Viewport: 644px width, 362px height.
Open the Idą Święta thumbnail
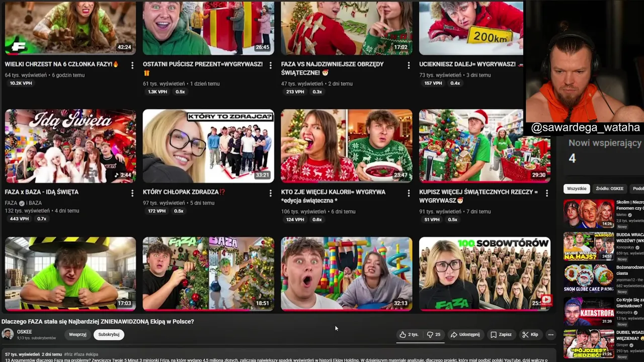click(x=70, y=146)
